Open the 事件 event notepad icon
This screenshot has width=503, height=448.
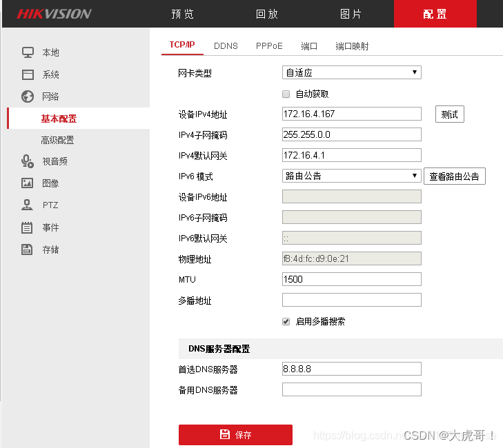pyautogui.click(x=27, y=227)
